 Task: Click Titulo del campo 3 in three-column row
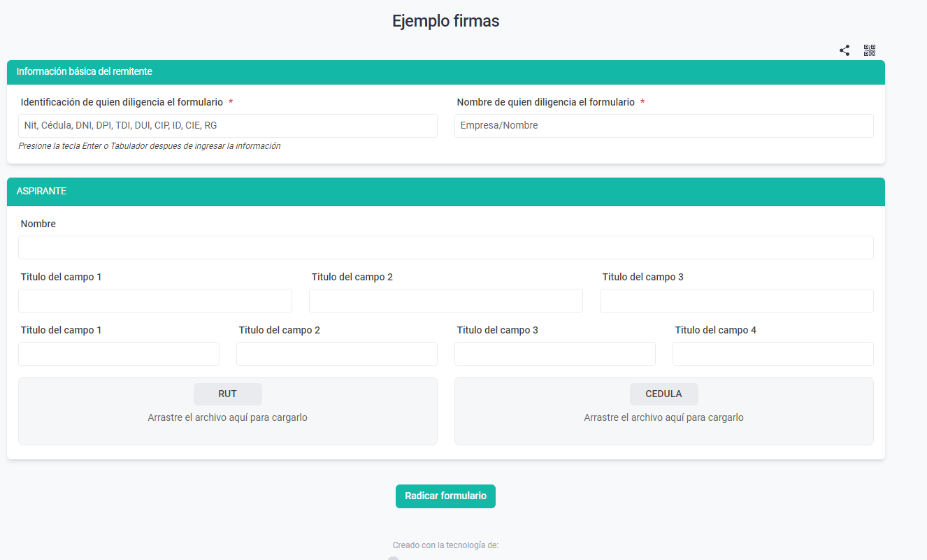(x=736, y=301)
